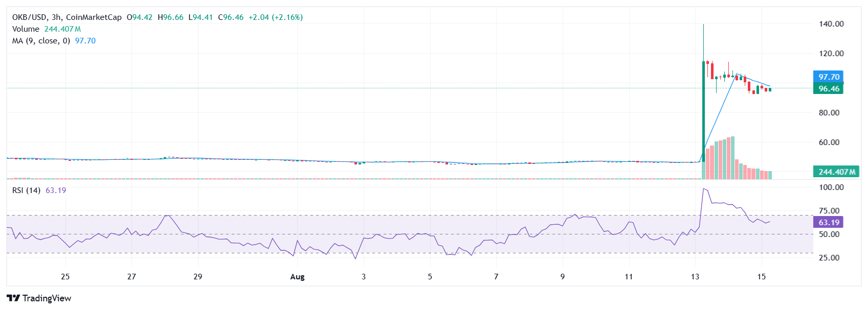868x310 pixels.
Task: Click the 25 date on the time axis
Action: [65, 277]
